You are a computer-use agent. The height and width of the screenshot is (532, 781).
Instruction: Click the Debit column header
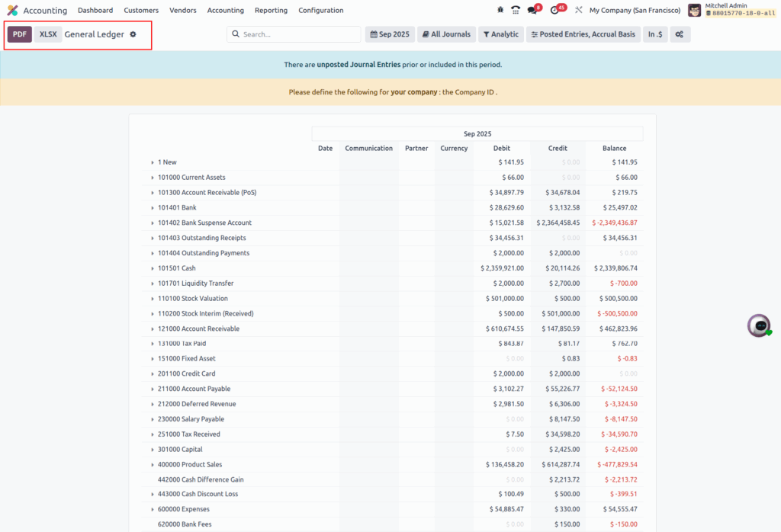502,149
